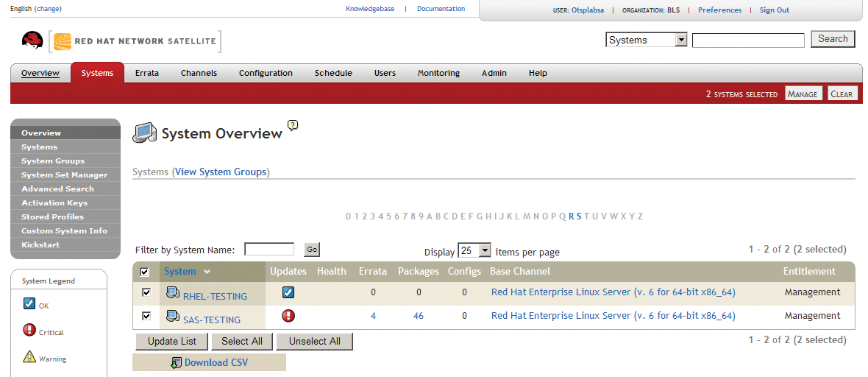Viewport: 868px width, 377px height.
Task: Click the Download CSV link
Action: click(216, 362)
